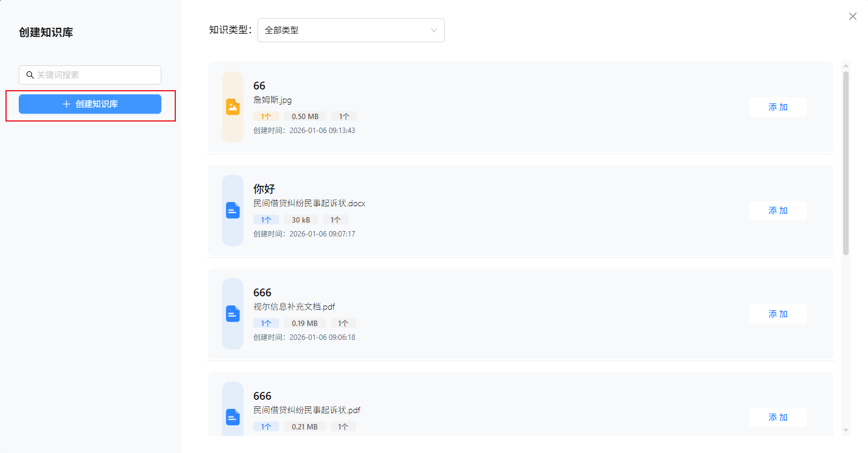Viewport: 868px width, 453px height.
Task: Add the 66 knowledge base
Action: tap(777, 107)
